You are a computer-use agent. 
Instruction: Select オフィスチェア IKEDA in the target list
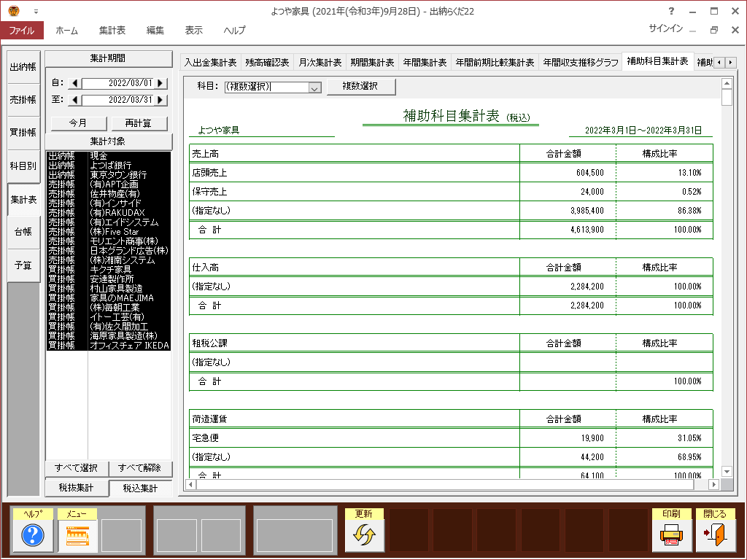pyautogui.click(x=109, y=346)
